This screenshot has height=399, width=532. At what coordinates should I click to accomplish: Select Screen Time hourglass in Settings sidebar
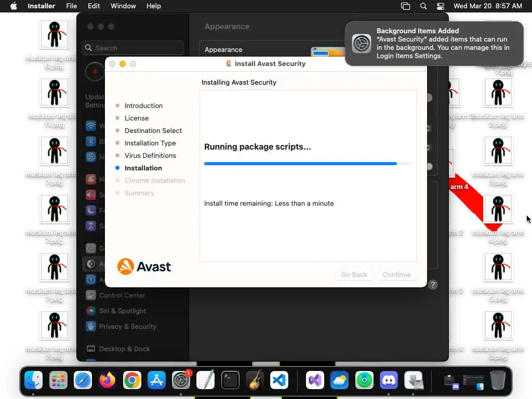point(90,226)
